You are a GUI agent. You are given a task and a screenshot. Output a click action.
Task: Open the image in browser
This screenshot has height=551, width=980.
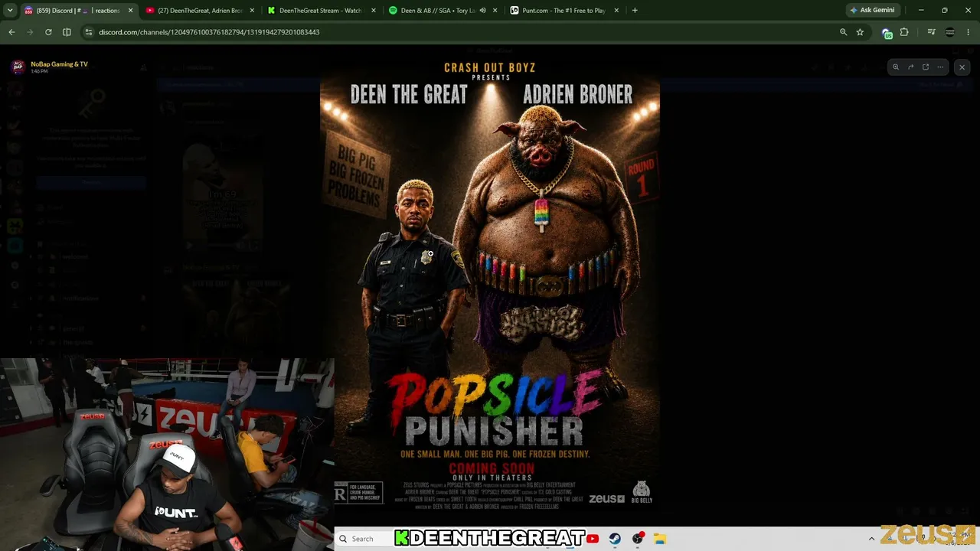click(926, 67)
